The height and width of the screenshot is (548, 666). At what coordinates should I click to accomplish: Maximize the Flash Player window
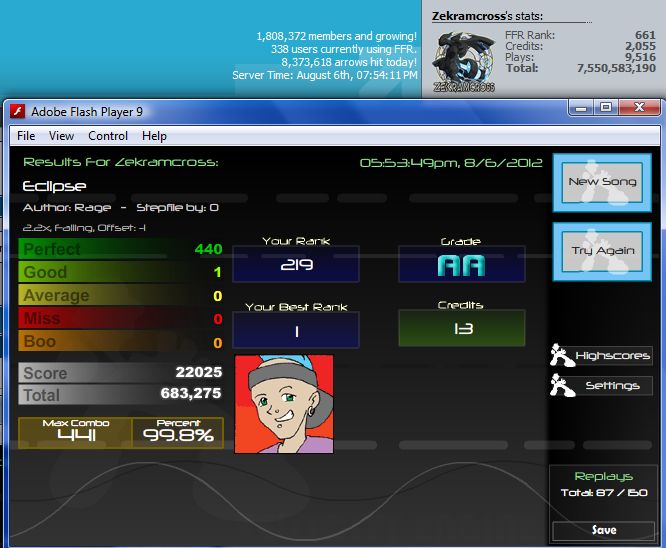(x=606, y=107)
